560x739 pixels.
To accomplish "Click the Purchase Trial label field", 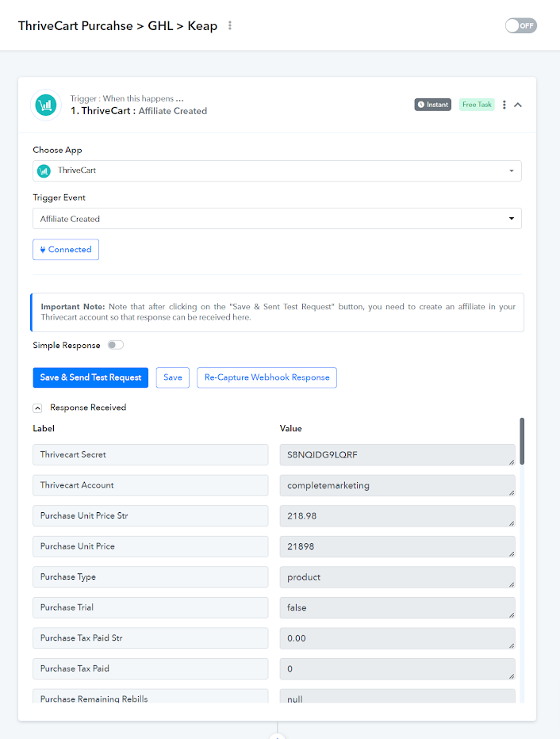I will (151, 607).
